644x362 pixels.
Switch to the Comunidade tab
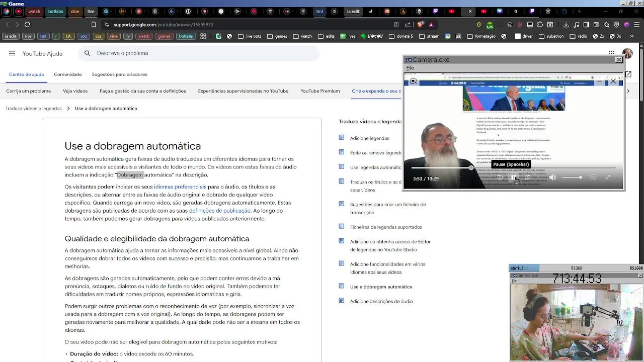pyautogui.click(x=68, y=74)
